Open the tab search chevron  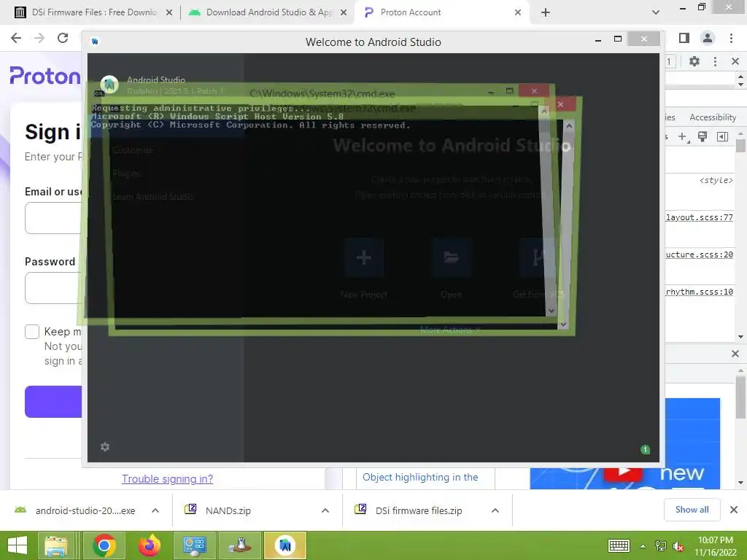point(656,13)
